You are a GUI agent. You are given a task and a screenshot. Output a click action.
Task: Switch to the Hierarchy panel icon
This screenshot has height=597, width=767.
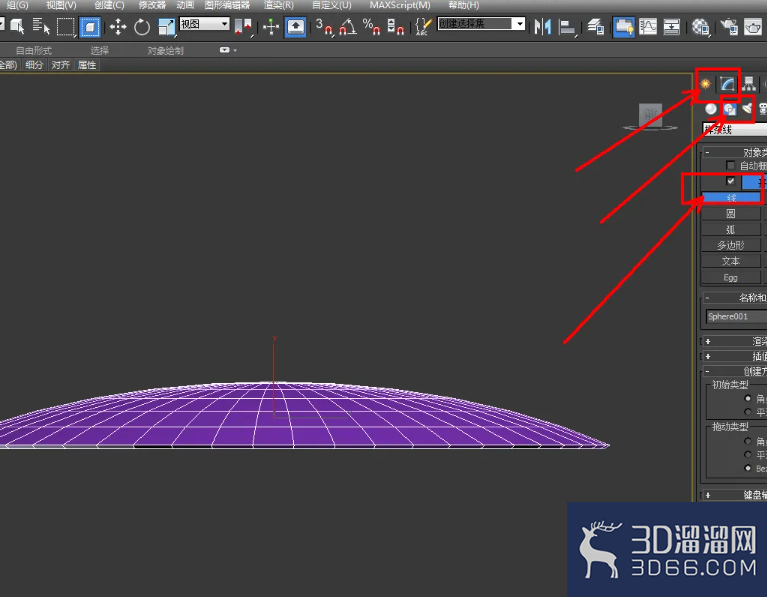[x=748, y=84]
